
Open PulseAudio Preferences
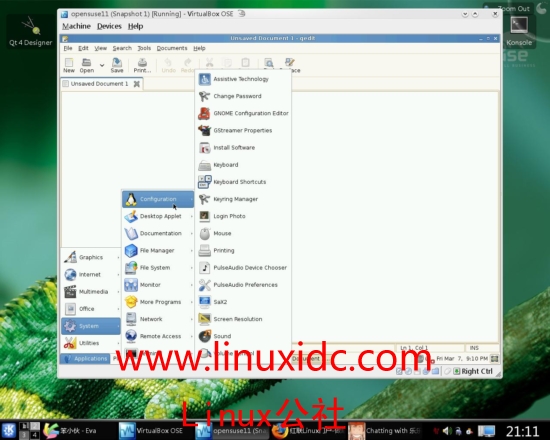pos(243,285)
